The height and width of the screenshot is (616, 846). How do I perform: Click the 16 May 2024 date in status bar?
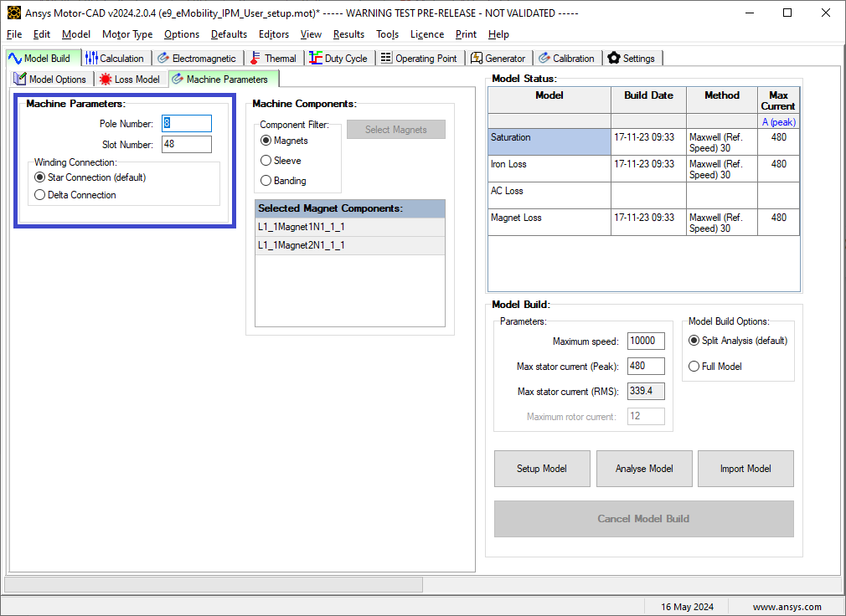(688, 607)
